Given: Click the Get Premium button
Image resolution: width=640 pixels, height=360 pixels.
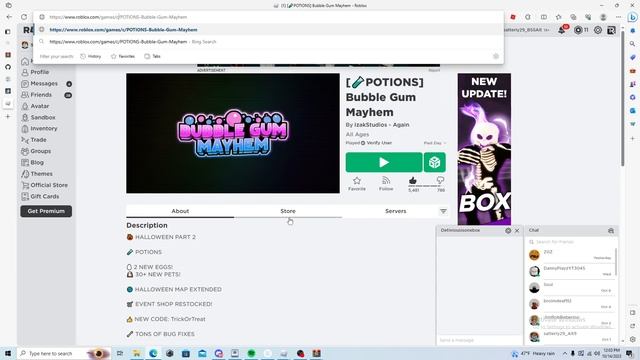Looking at the screenshot, I should pos(46,211).
